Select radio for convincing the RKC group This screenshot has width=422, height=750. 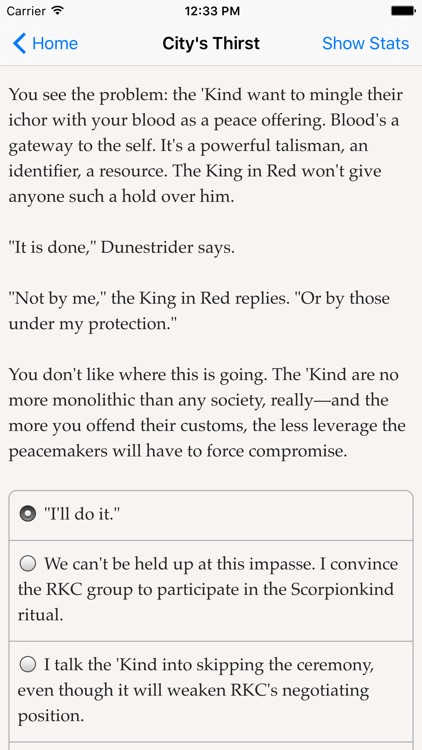tap(28, 564)
